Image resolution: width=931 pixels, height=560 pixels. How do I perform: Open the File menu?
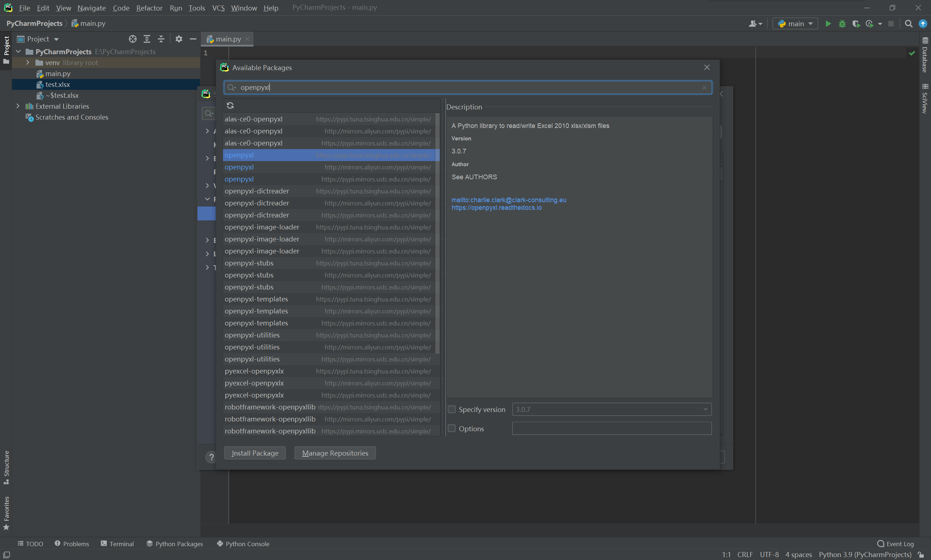pos(24,8)
